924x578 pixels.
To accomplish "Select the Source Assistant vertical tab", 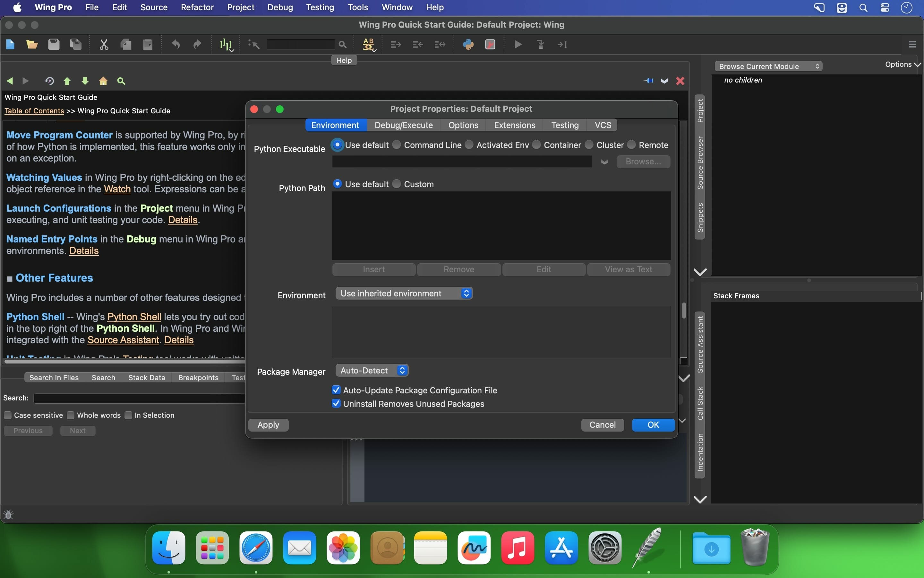I will click(700, 344).
